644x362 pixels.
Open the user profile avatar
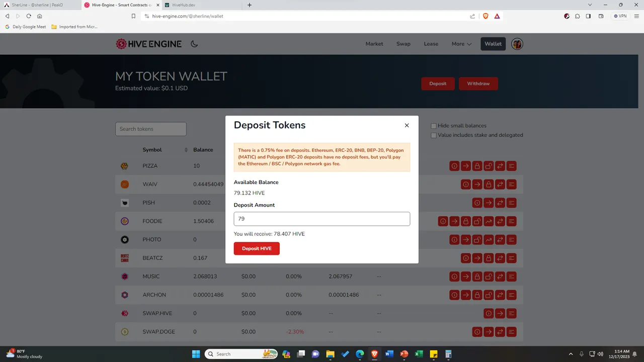[517, 44]
